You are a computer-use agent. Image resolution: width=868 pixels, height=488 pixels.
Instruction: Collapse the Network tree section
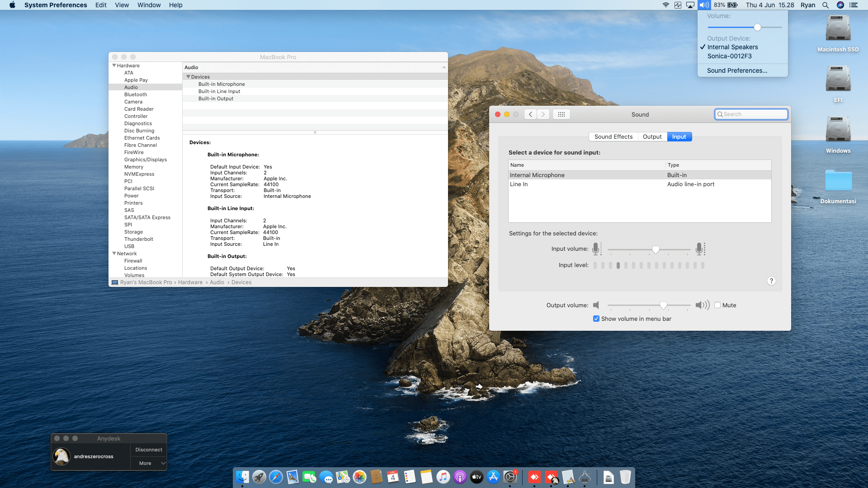click(114, 253)
